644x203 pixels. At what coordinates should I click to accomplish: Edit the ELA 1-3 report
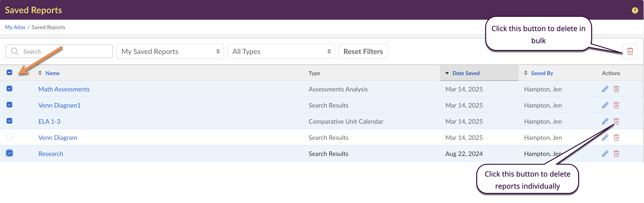pyautogui.click(x=605, y=121)
